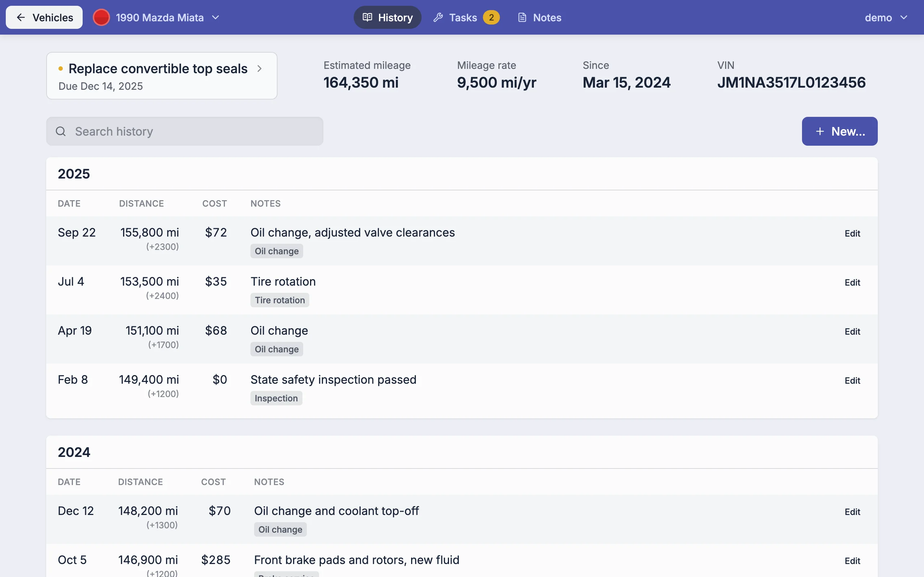Expand the demo user menu
Screen dimensions: 924x577
(x=886, y=18)
